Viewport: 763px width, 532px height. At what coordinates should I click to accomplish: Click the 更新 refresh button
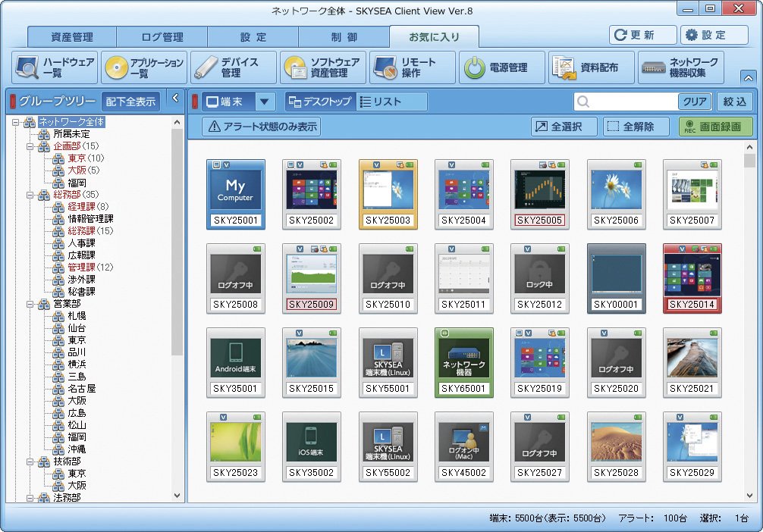point(642,35)
